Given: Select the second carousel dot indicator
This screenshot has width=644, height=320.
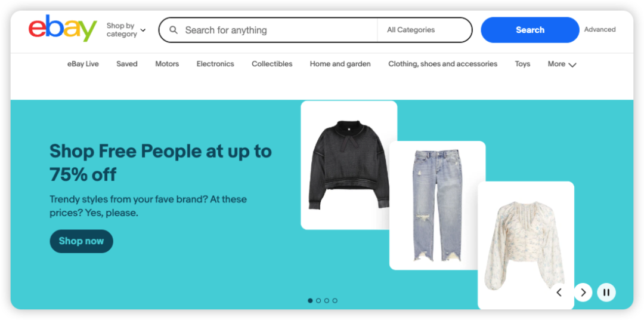Looking at the screenshot, I should pyautogui.click(x=318, y=301).
